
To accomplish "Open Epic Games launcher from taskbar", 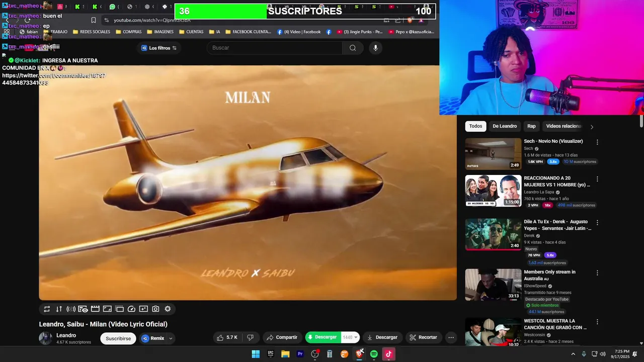I will pyautogui.click(x=271, y=354).
